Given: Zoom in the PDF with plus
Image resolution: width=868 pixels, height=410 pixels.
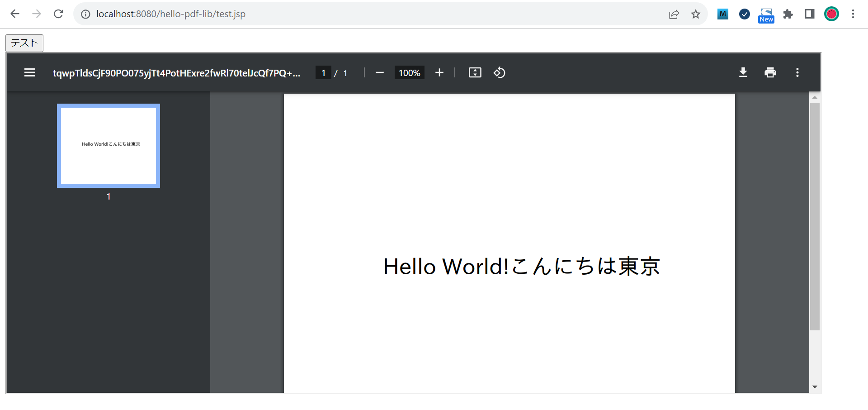Looking at the screenshot, I should click(439, 72).
